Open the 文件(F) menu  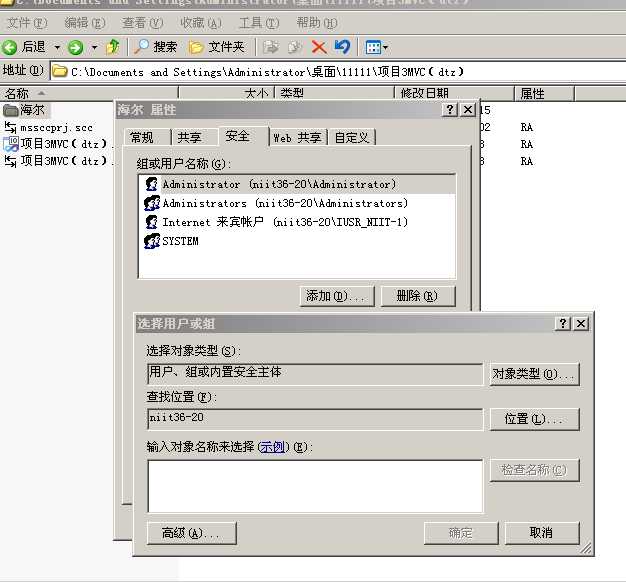click(27, 23)
